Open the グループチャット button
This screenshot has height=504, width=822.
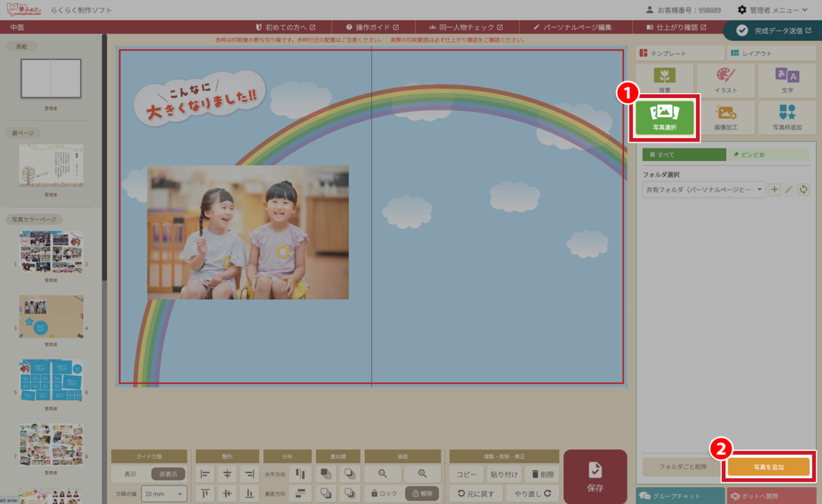coord(680,496)
